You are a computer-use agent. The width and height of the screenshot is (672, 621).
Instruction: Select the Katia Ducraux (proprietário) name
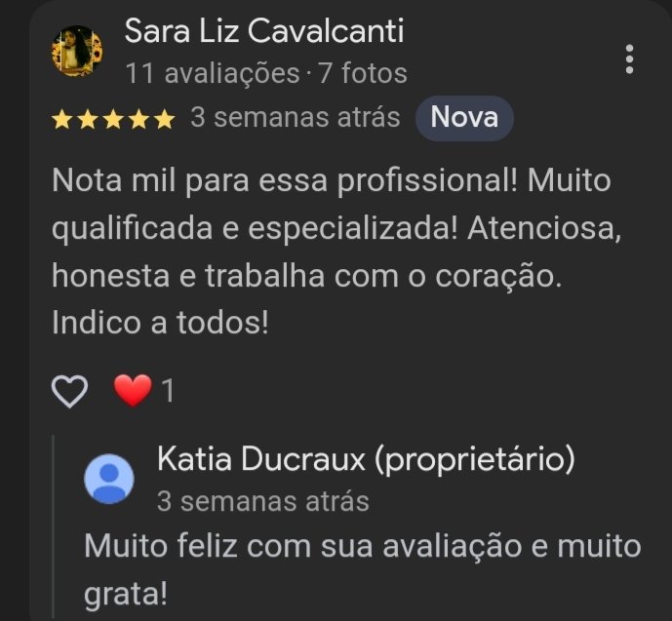pos(366,460)
